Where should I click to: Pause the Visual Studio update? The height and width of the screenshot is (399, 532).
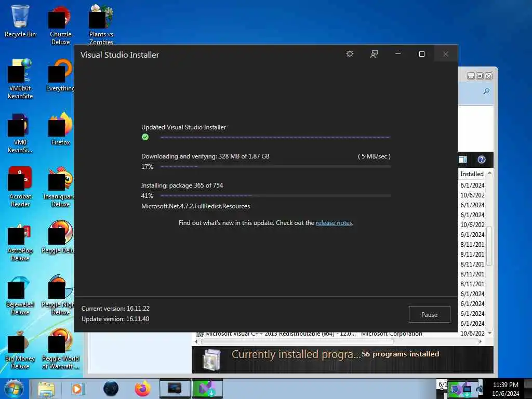coord(429,314)
